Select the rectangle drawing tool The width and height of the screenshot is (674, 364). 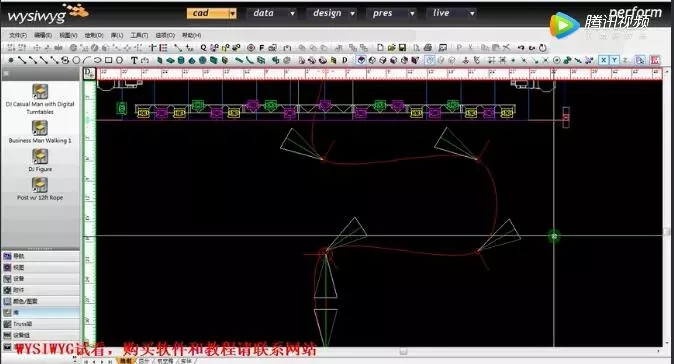(109, 60)
